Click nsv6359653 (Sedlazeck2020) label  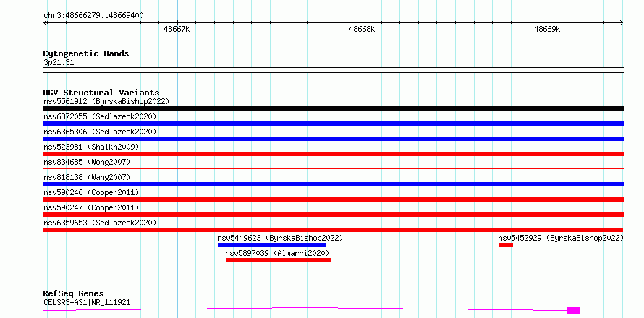coord(100,223)
